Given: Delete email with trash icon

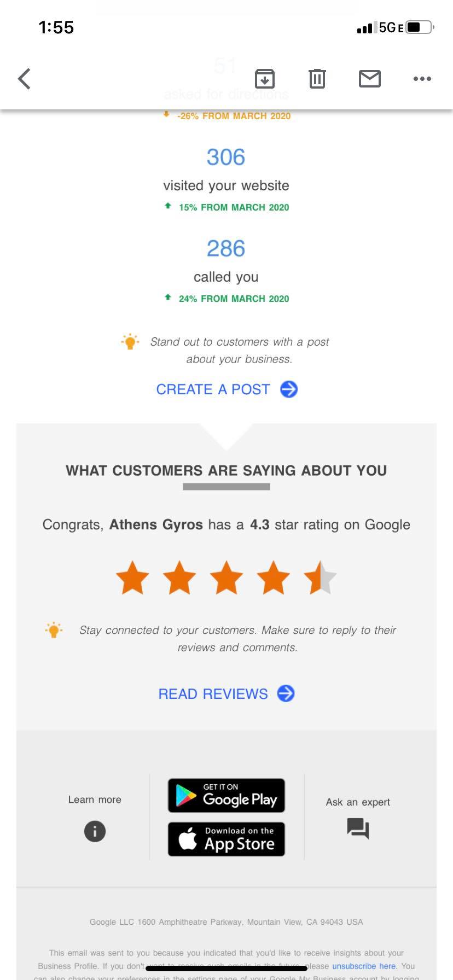Looking at the screenshot, I should coord(317,79).
